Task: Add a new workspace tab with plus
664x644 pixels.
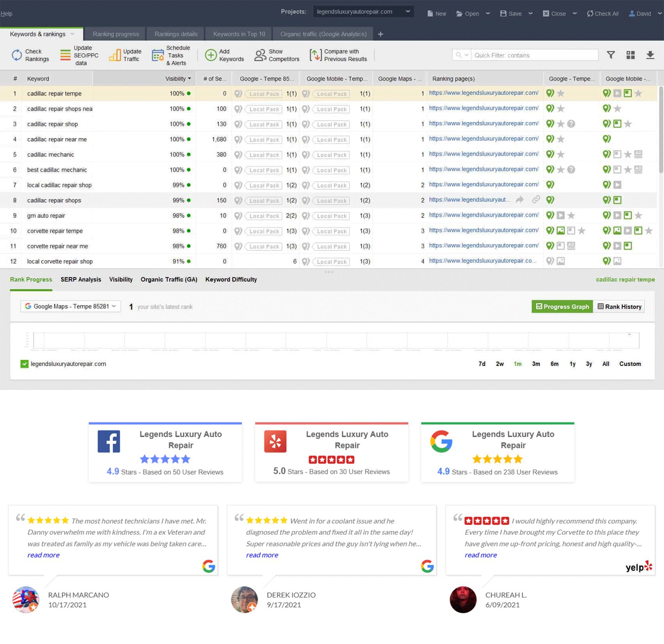Action: (380, 34)
